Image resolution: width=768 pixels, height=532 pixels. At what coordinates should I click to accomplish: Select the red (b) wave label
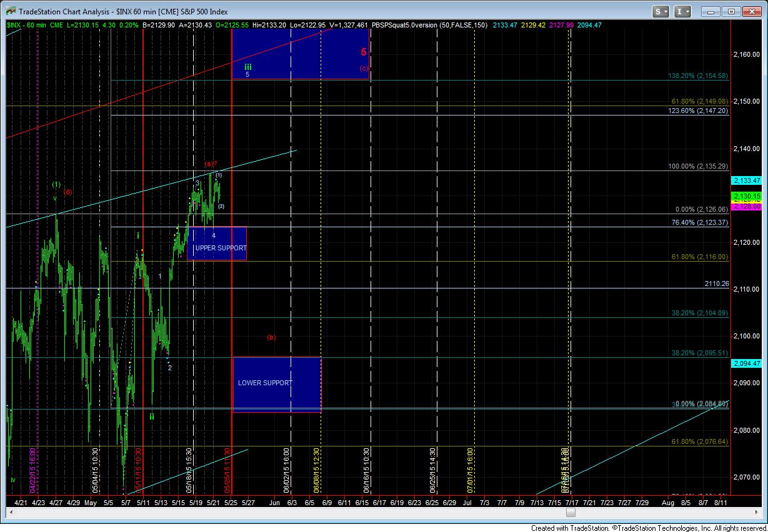coord(271,337)
